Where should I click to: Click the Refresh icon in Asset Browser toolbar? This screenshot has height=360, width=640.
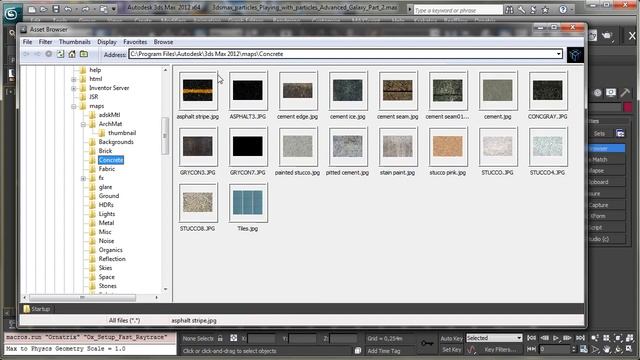click(x=60, y=54)
